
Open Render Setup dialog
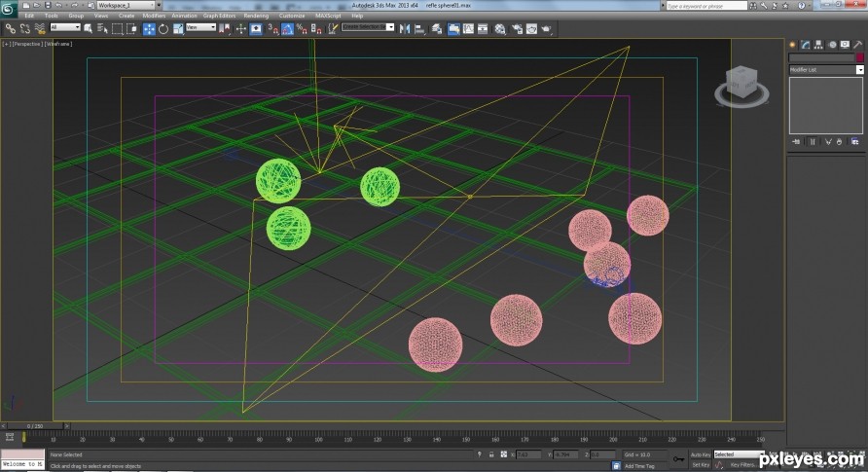[517, 29]
